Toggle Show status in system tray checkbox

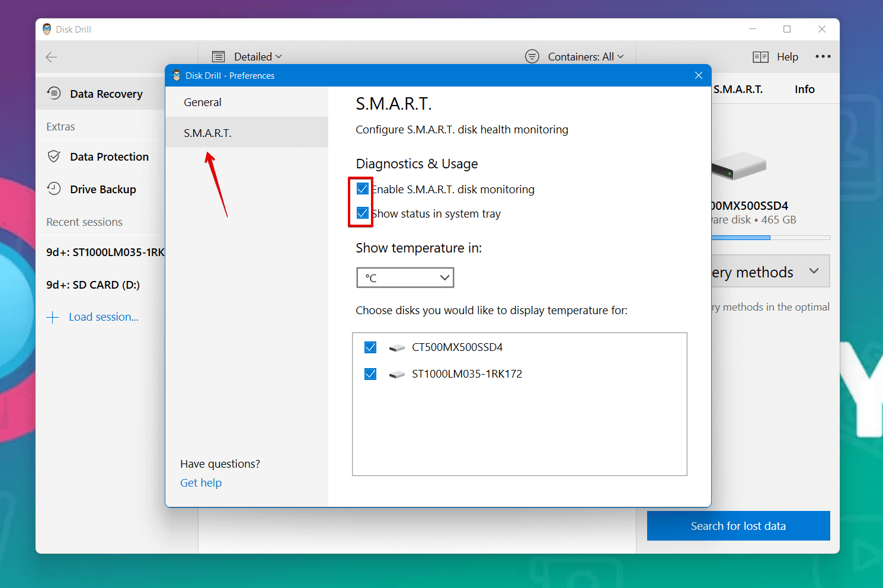363,213
